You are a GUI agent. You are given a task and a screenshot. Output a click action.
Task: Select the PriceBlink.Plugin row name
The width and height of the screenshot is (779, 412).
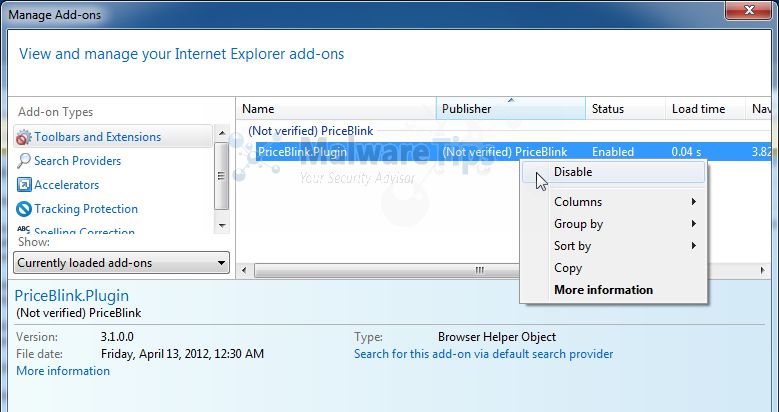pyautogui.click(x=303, y=152)
